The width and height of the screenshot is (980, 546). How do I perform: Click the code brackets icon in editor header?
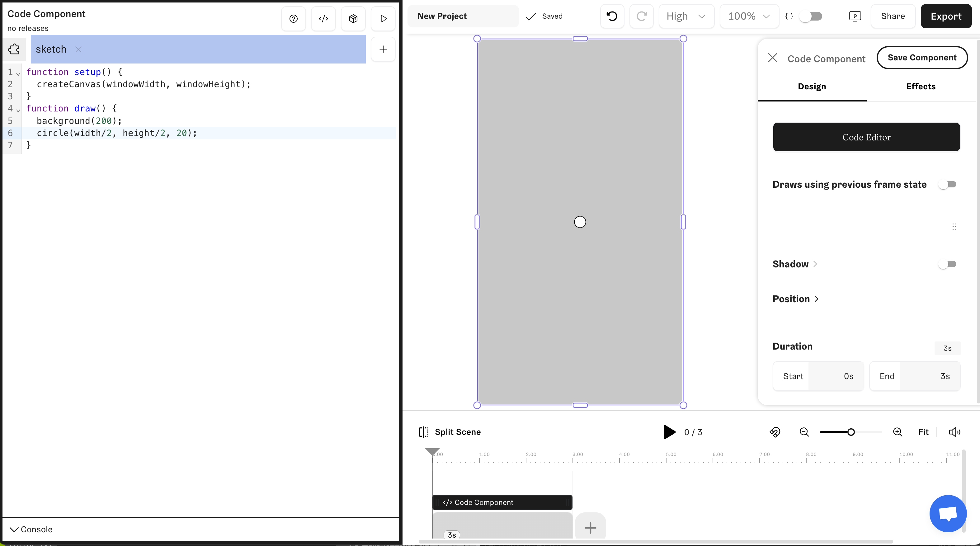point(323,19)
